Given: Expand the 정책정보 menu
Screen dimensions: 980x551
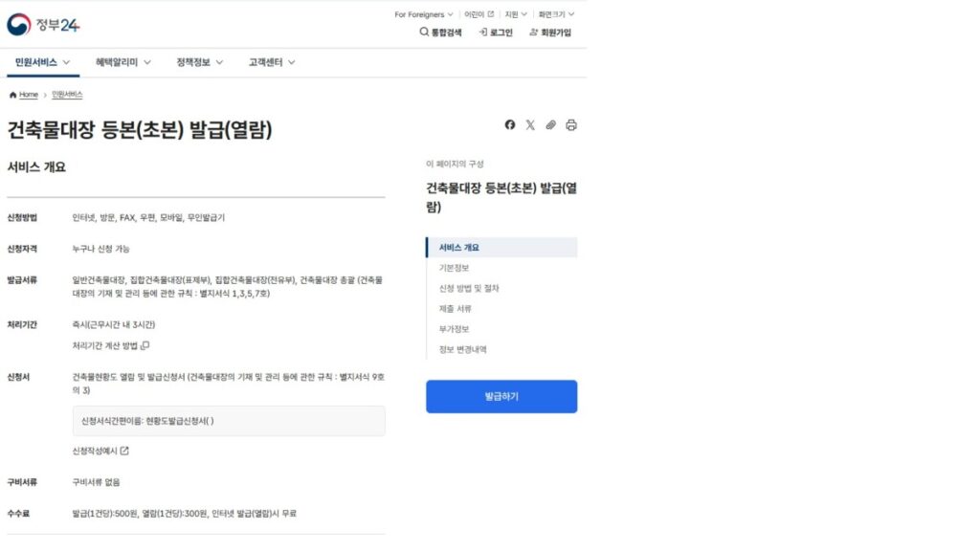Looking at the screenshot, I should pyautogui.click(x=199, y=62).
